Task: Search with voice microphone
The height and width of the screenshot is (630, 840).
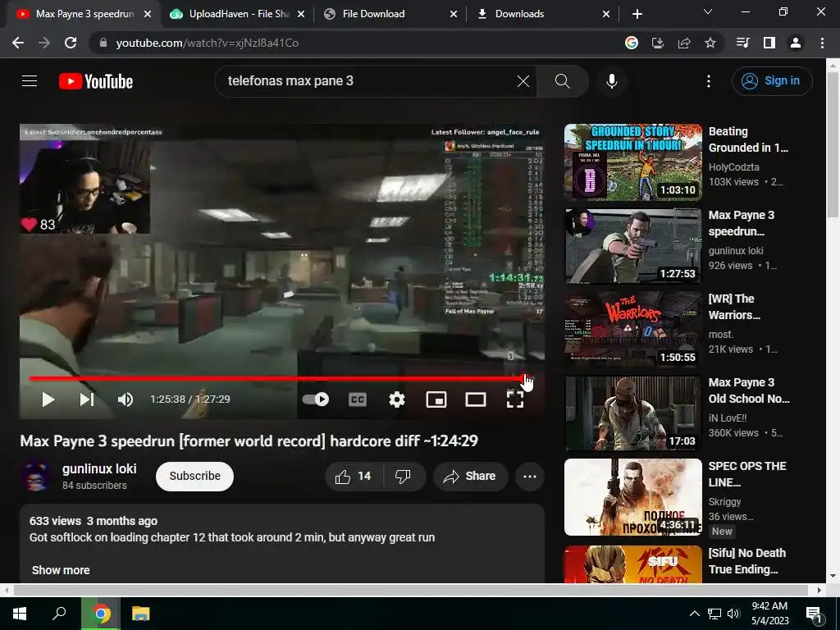Action: (612, 81)
